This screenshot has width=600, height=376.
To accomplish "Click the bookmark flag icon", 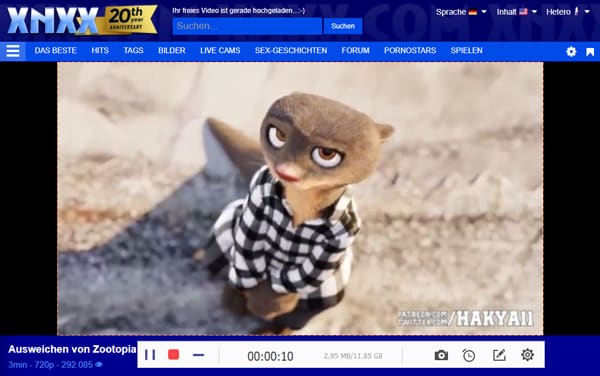I will pyautogui.click(x=590, y=52).
